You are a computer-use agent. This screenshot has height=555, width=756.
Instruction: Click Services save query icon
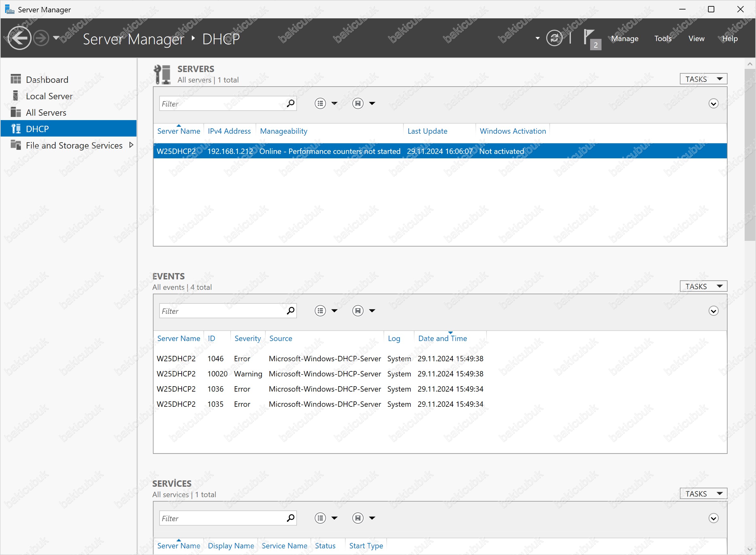358,518
